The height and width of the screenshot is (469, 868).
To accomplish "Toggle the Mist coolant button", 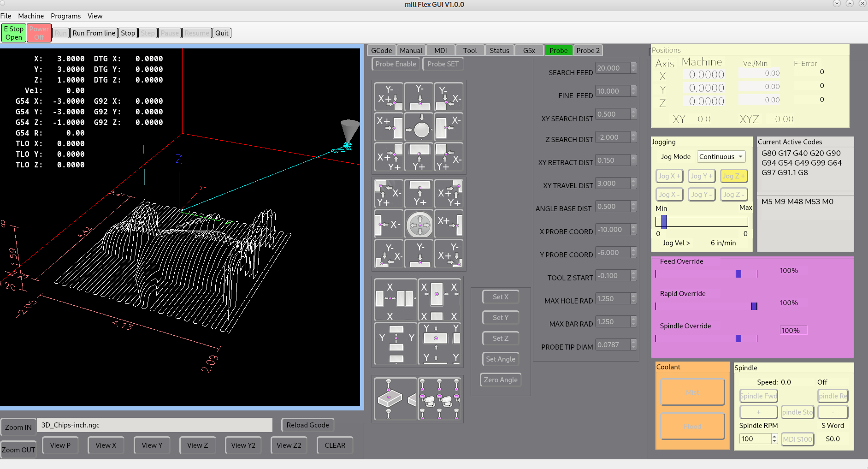I will click(x=692, y=392).
